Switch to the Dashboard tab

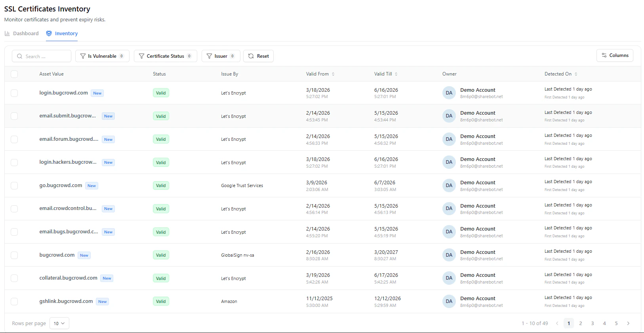21,34
